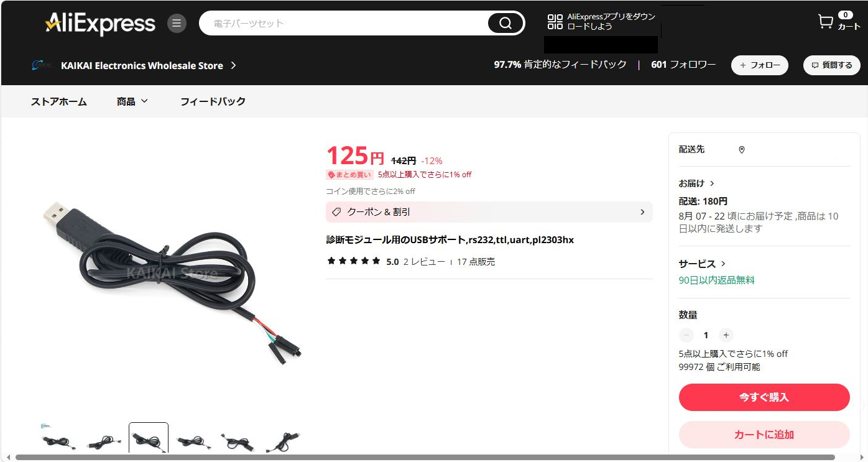The width and height of the screenshot is (868, 462).
Task: Expand the クーポン & 割引 section
Action: pos(489,212)
